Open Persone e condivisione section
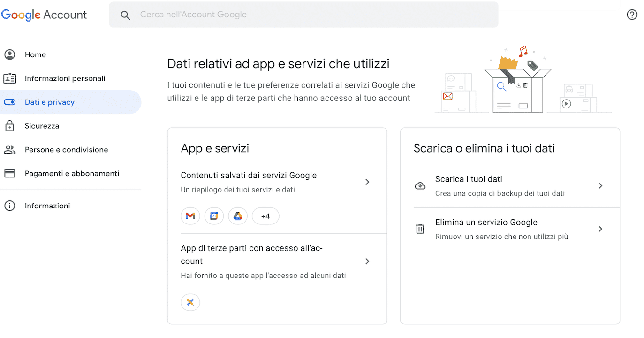 (x=70, y=149)
